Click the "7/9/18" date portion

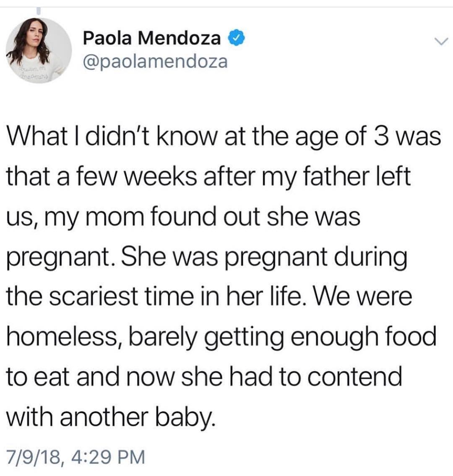[35, 457]
